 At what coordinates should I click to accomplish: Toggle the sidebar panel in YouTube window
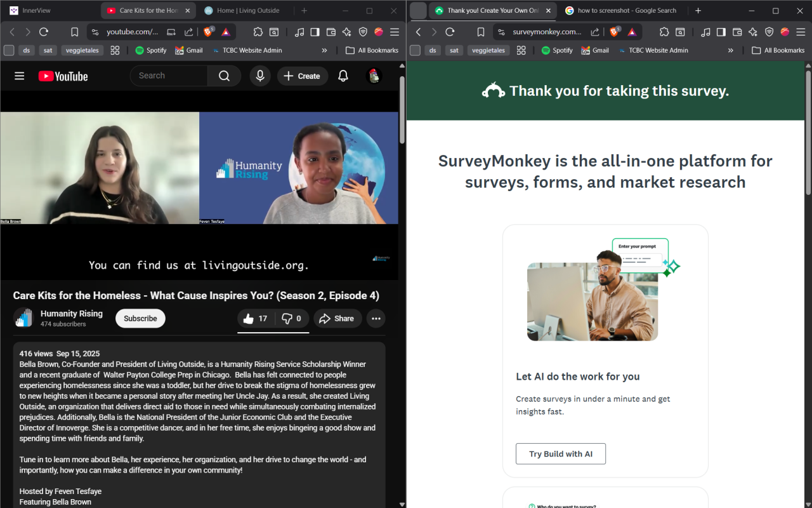coord(315,32)
